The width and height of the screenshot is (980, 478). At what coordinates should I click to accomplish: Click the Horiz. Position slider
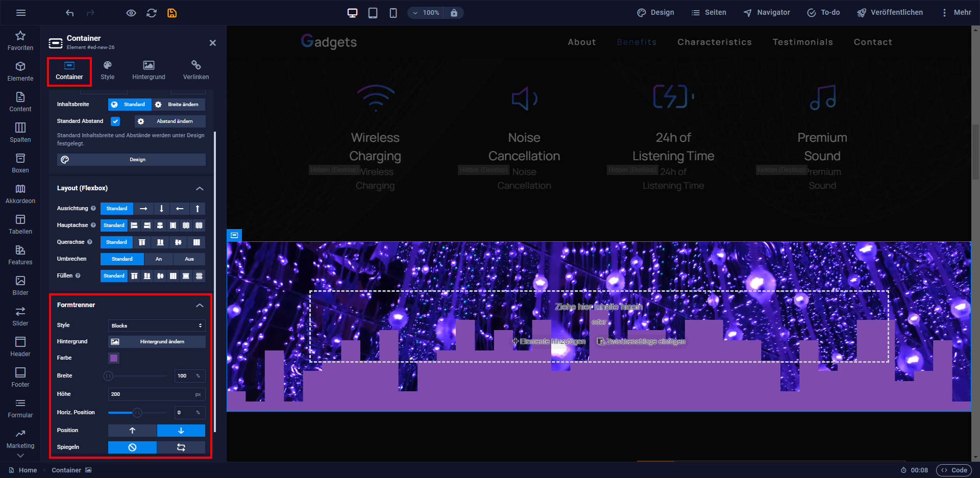[x=137, y=413]
